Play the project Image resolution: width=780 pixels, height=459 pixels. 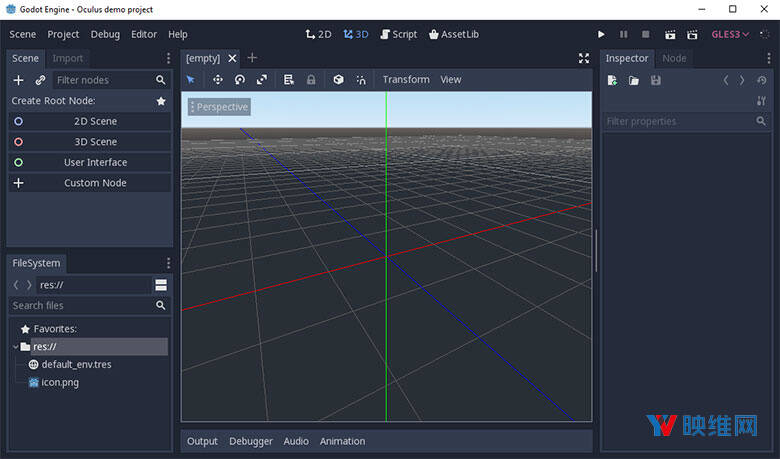click(x=601, y=34)
